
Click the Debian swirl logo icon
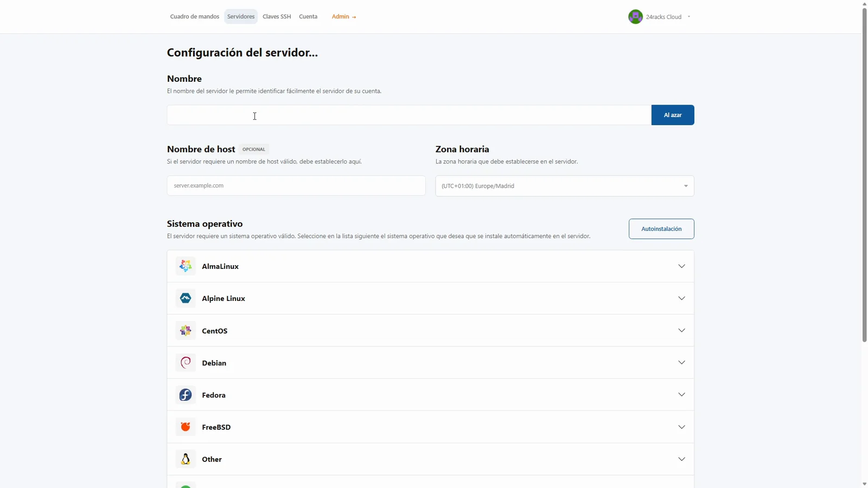[x=186, y=362]
